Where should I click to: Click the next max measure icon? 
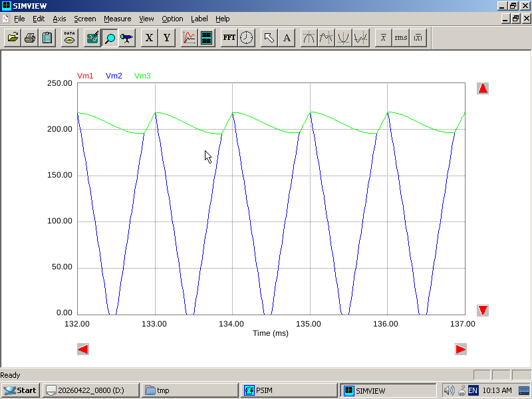click(x=326, y=37)
